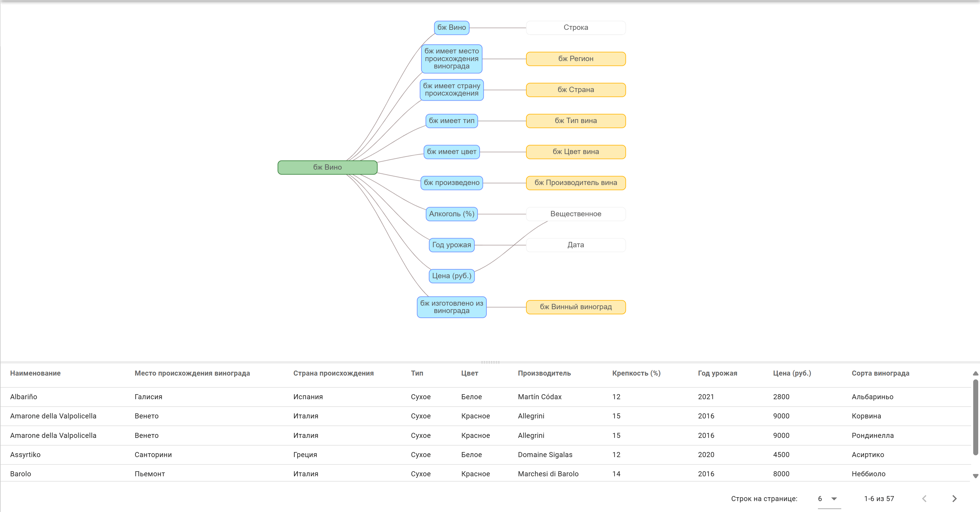Click 'Корвина' grape variety cell

[x=866, y=416]
